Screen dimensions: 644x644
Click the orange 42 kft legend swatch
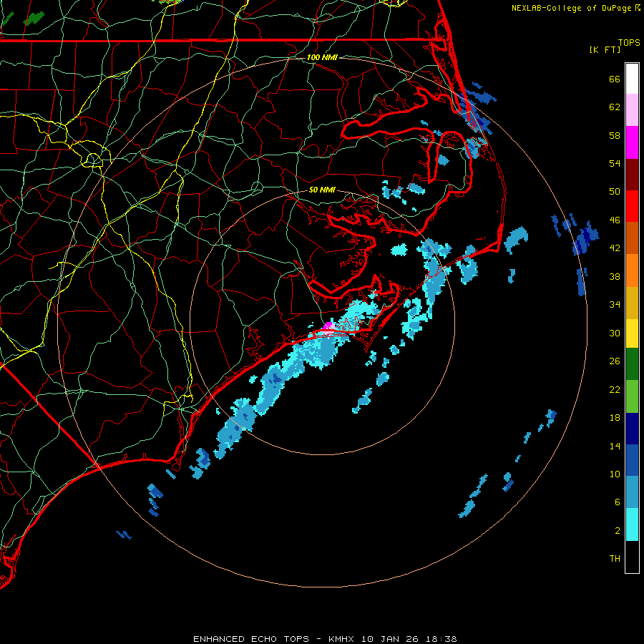632,270
